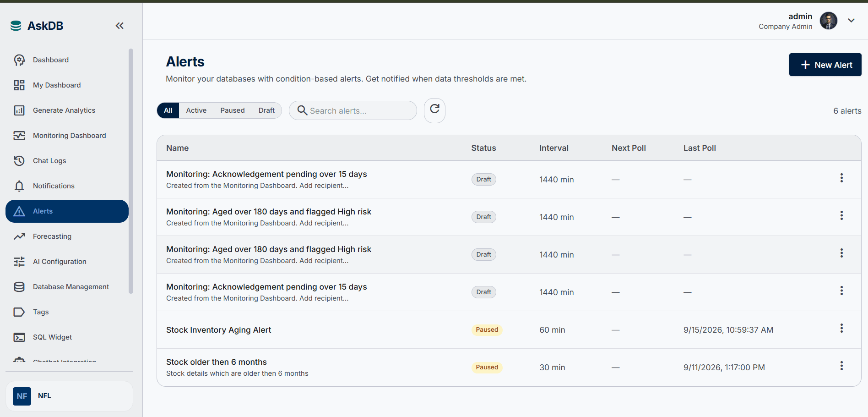
Task: Filter alerts by Active status
Action: tap(196, 110)
